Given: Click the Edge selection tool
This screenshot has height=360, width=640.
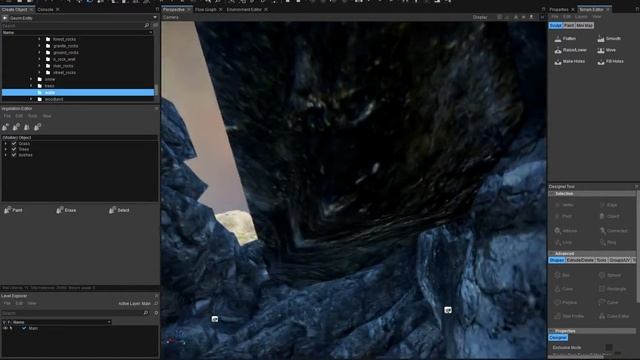Looking at the screenshot, I should coord(609,205).
